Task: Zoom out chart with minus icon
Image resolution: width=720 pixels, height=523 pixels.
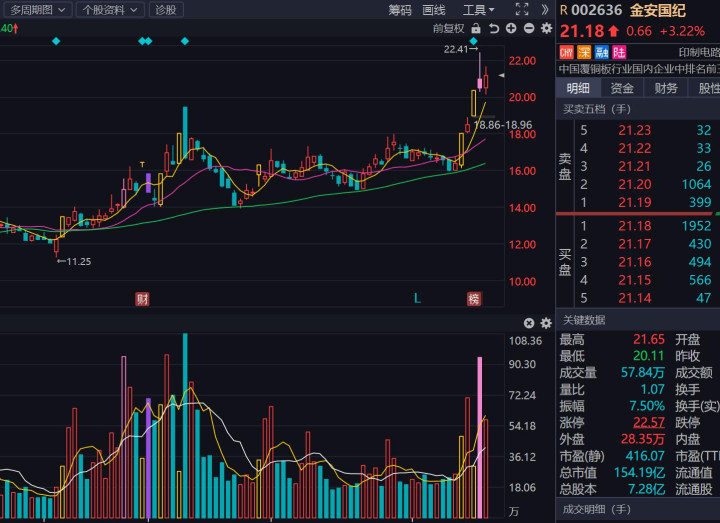Action: coord(528,28)
